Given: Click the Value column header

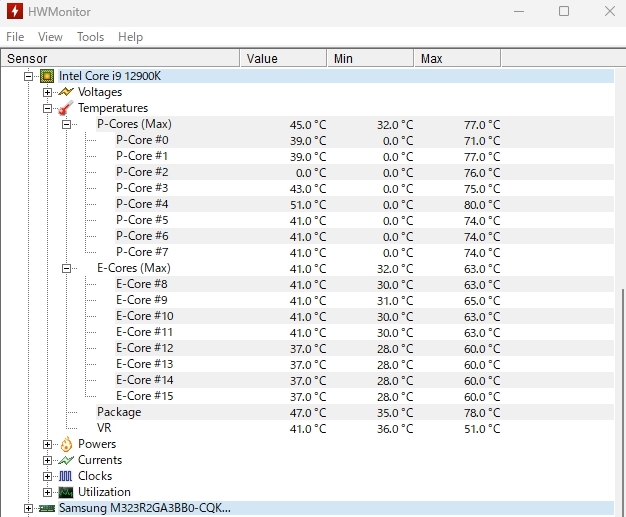Looking at the screenshot, I should tap(283, 58).
